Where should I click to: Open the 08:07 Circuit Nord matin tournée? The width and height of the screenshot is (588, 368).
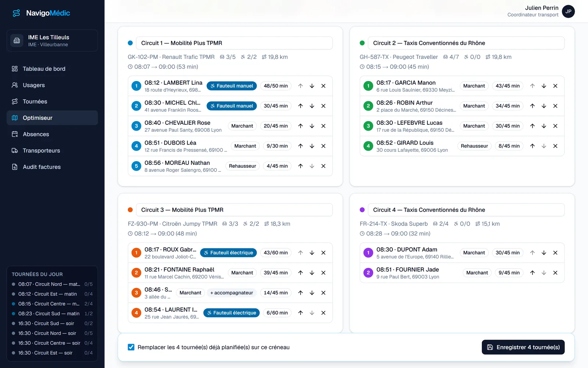[52, 284]
